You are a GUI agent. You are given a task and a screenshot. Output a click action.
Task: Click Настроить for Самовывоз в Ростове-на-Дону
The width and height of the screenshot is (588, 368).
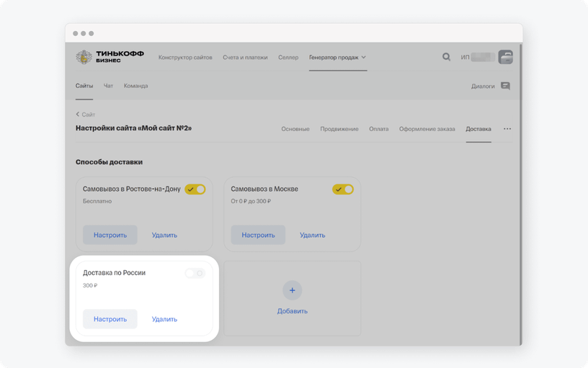point(110,235)
